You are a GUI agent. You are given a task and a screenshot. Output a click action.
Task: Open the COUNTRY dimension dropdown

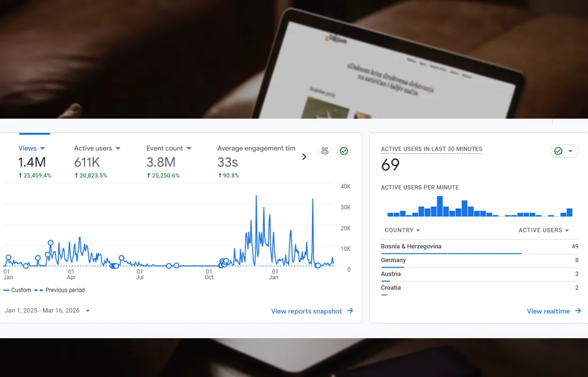coord(402,230)
